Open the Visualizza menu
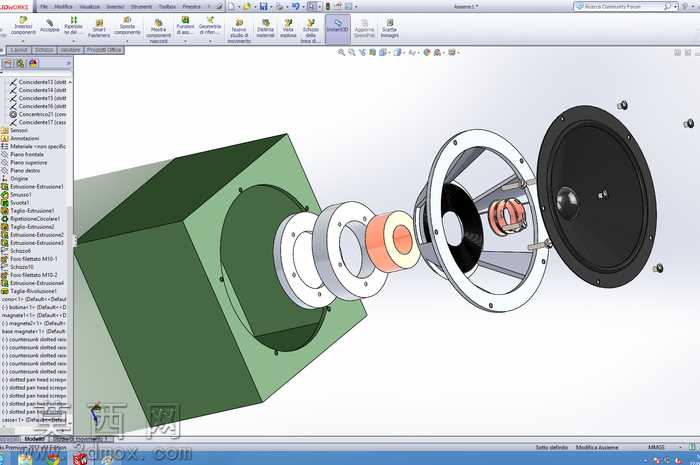 point(89,7)
